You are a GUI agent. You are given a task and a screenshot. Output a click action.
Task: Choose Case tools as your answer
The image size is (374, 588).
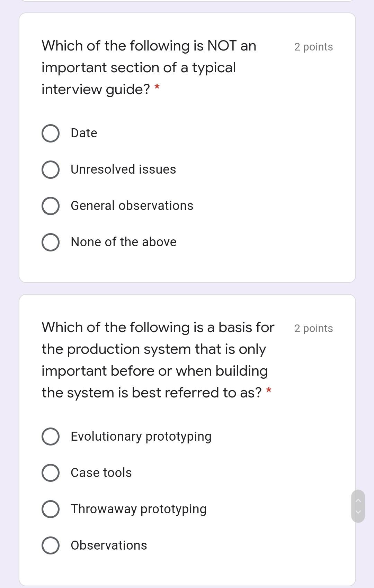pos(51,473)
